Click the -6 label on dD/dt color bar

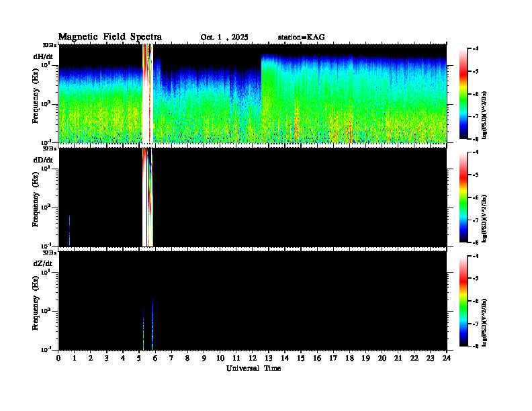click(476, 197)
